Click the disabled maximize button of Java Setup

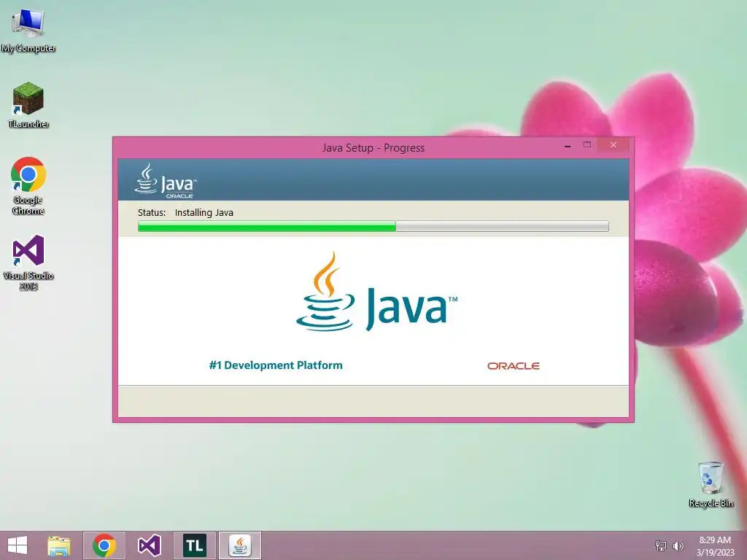tap(587, 145)
